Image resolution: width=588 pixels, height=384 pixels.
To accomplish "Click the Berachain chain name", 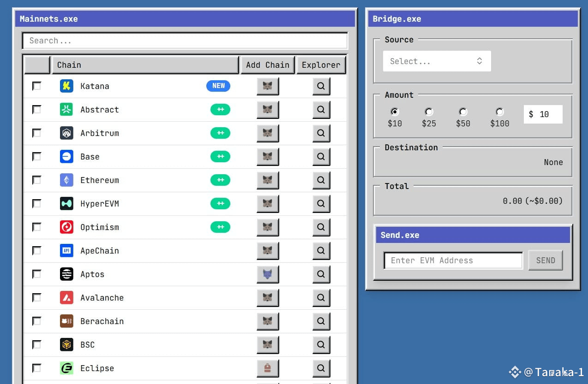I will click(102, 321).
